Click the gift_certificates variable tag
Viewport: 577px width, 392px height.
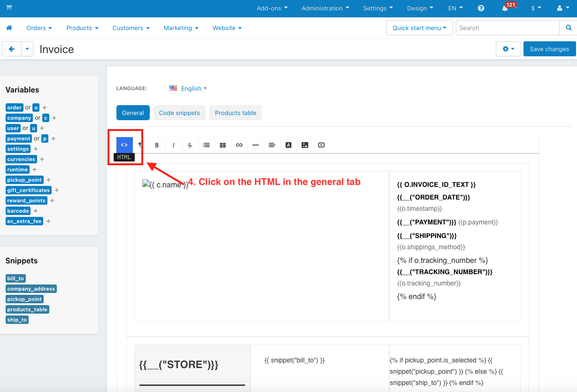(29, 190)
